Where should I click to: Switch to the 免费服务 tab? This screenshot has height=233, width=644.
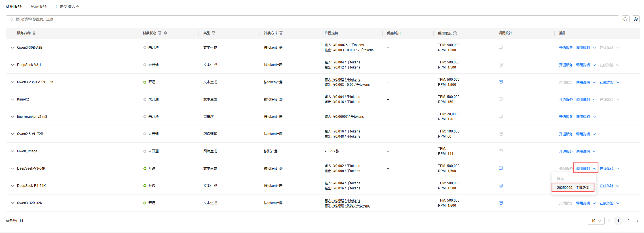(x=38, y=7)
